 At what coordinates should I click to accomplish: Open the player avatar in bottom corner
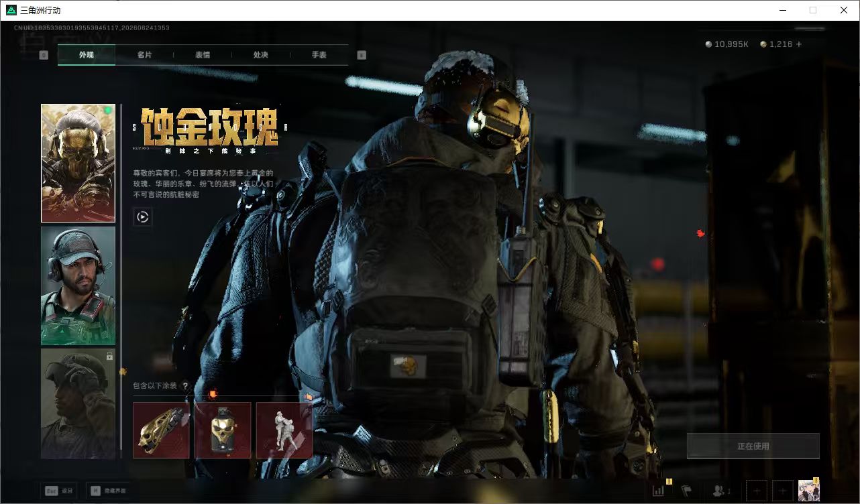[x=808, y=491]
